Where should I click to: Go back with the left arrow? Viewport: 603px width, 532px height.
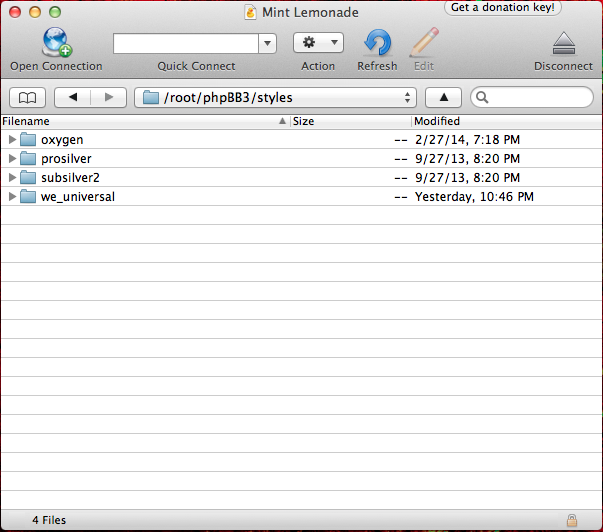(73, 98)
